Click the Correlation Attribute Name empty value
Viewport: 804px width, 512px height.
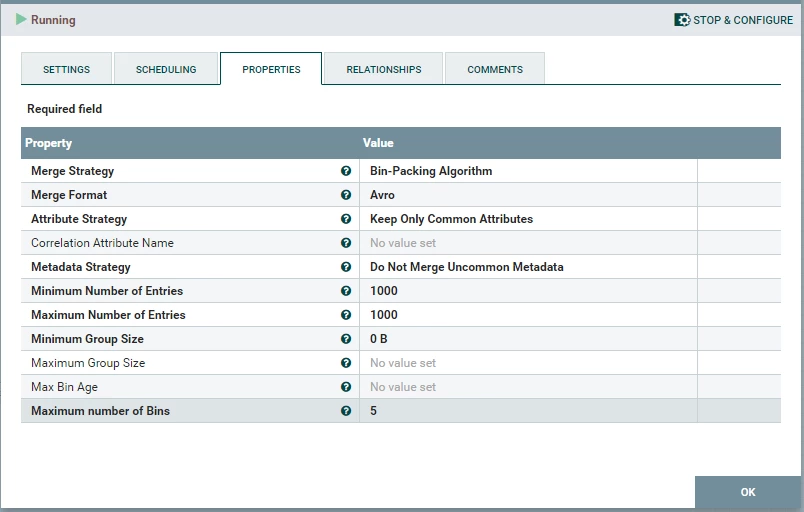pos(403,243)
